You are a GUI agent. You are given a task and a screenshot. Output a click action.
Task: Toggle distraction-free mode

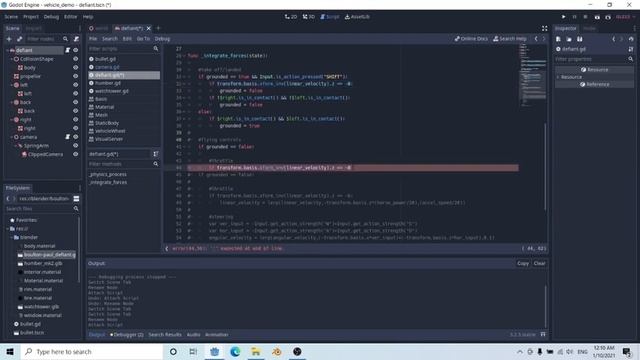[544, 28]
